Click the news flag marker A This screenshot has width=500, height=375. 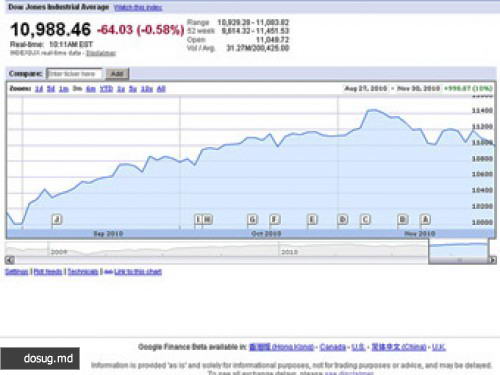(426, 219)
